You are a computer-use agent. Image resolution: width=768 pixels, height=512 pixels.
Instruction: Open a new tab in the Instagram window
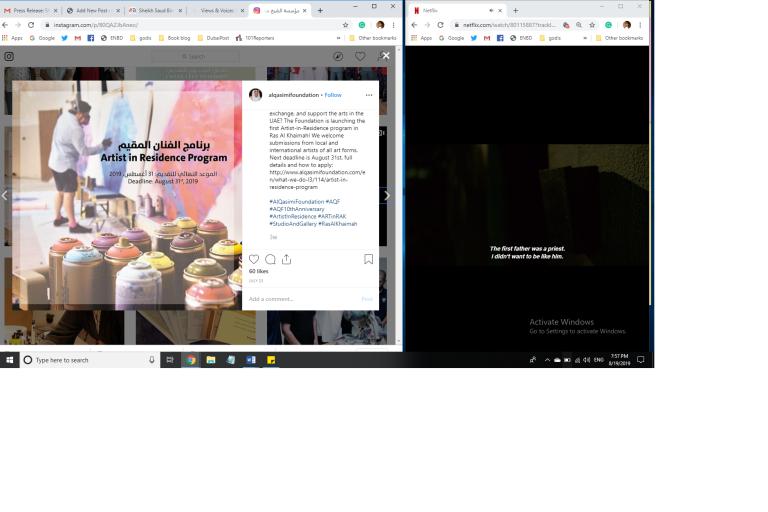coord(320,10)
